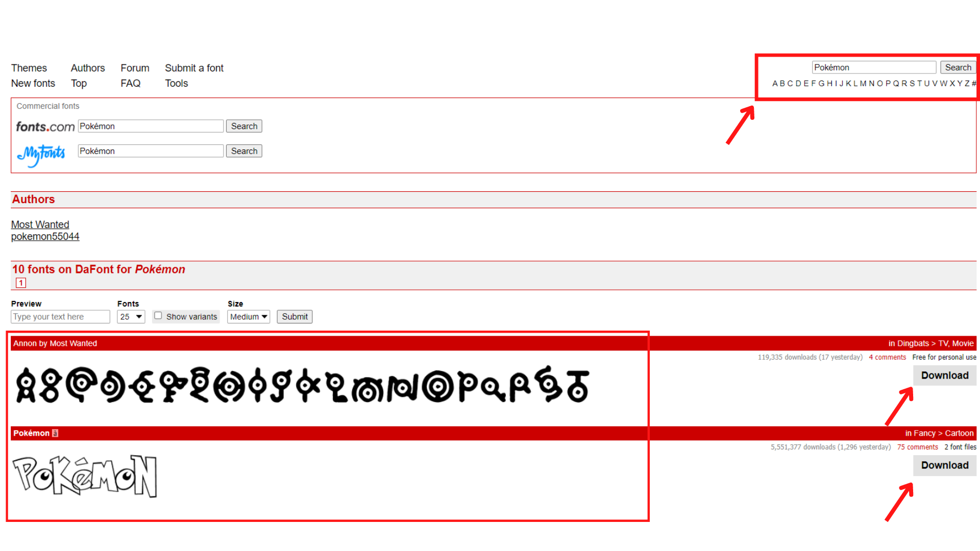Click the Submit preview button
Viewport: 980px width, 551px height.
[294, 316]
